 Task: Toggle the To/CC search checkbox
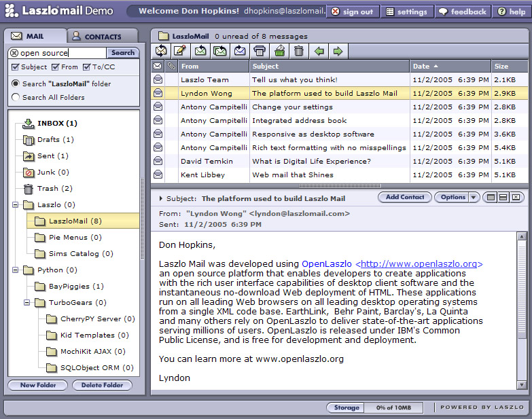tap(86, 67)
